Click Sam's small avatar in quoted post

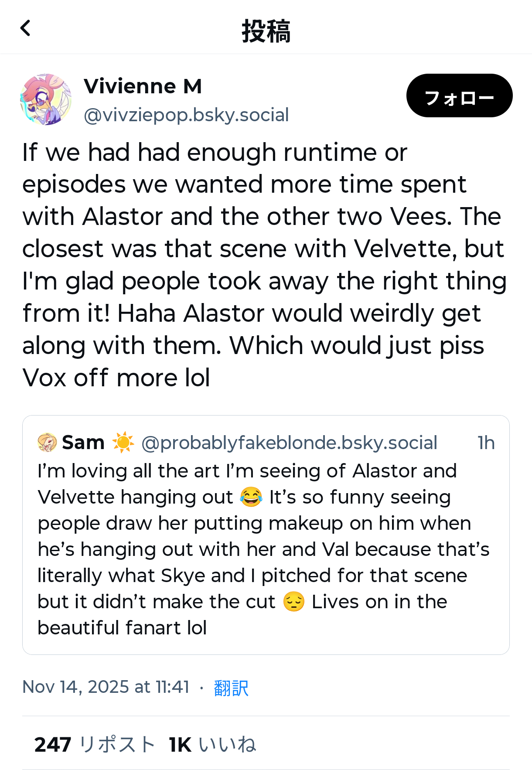(x=47, y=442)
